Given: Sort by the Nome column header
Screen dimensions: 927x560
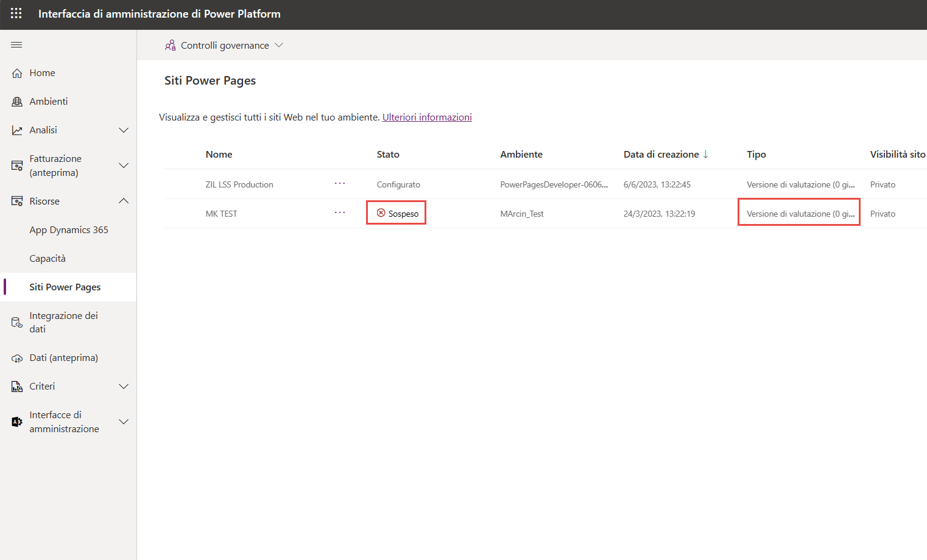Looking at the screenshot, I should click(219, 155).
